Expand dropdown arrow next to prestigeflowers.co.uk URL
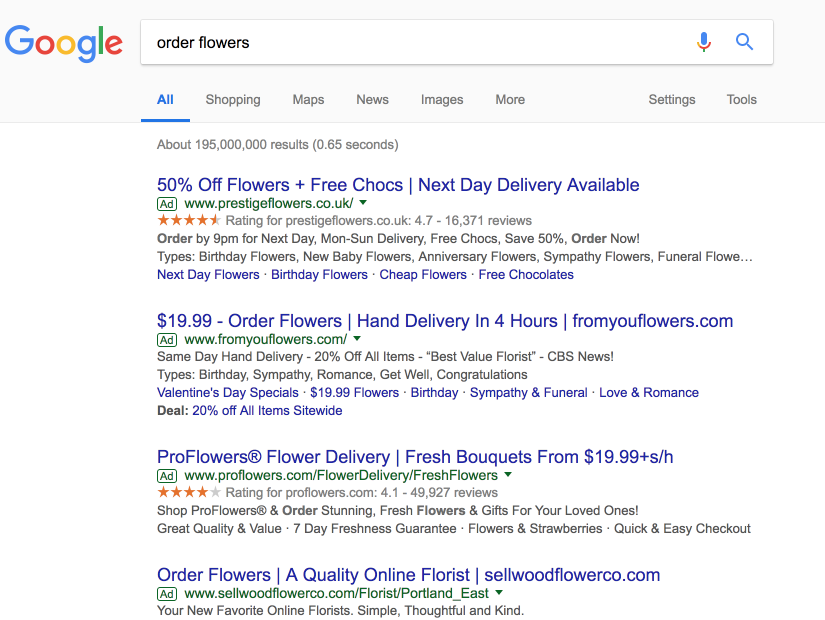 click(363, 203)
